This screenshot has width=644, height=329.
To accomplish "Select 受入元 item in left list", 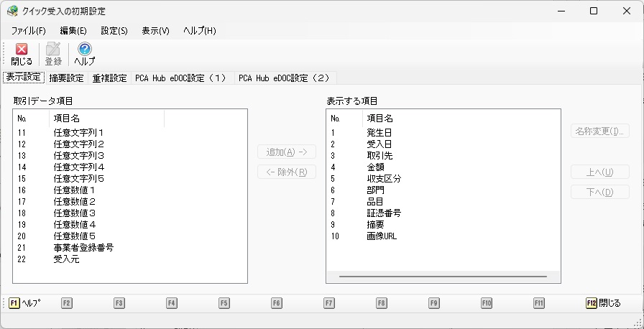I will tap(66, 259).
